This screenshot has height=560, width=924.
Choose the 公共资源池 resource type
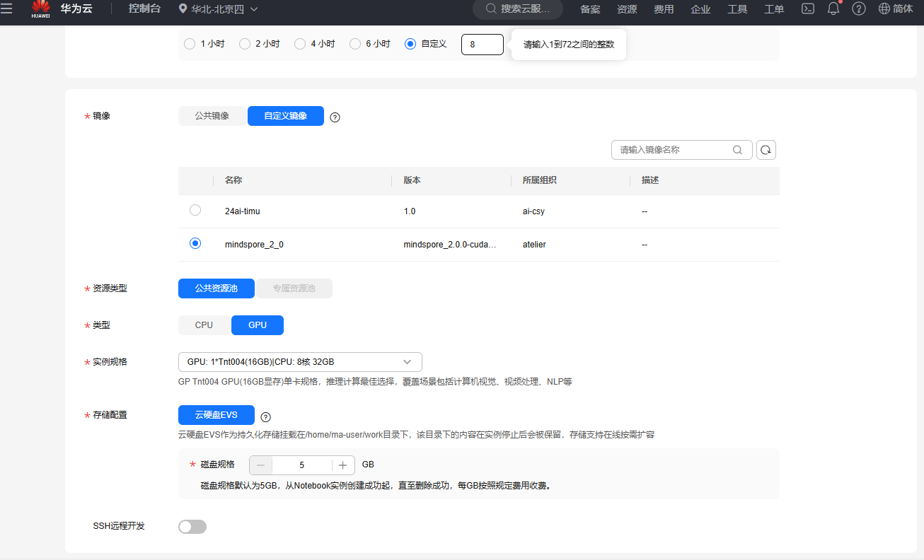216,288
